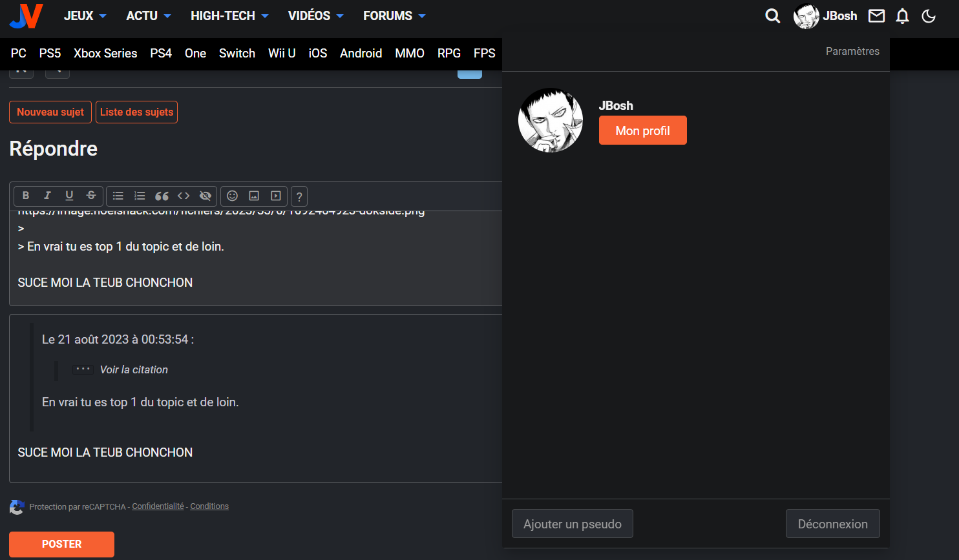Expand the JEUX dropdown menu
959x560 pixels.
click(85, 16)
